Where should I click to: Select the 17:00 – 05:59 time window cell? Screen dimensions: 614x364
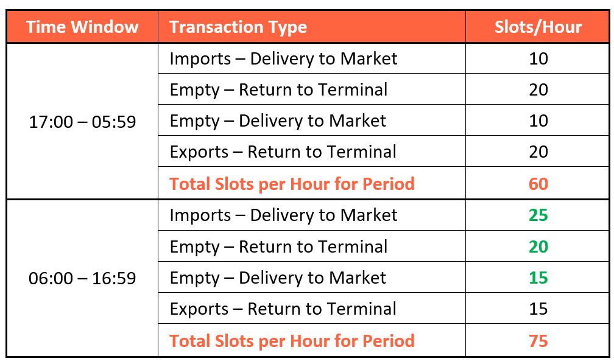pyautogui.click(x=82, y=121)
